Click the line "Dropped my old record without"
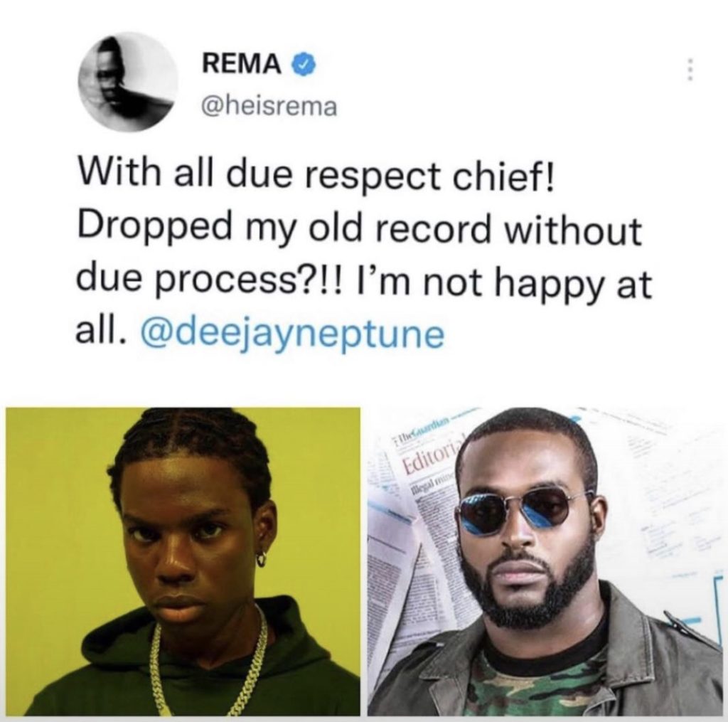The width and height of the screenshot is (728, 722). click(x=359, y=231)
